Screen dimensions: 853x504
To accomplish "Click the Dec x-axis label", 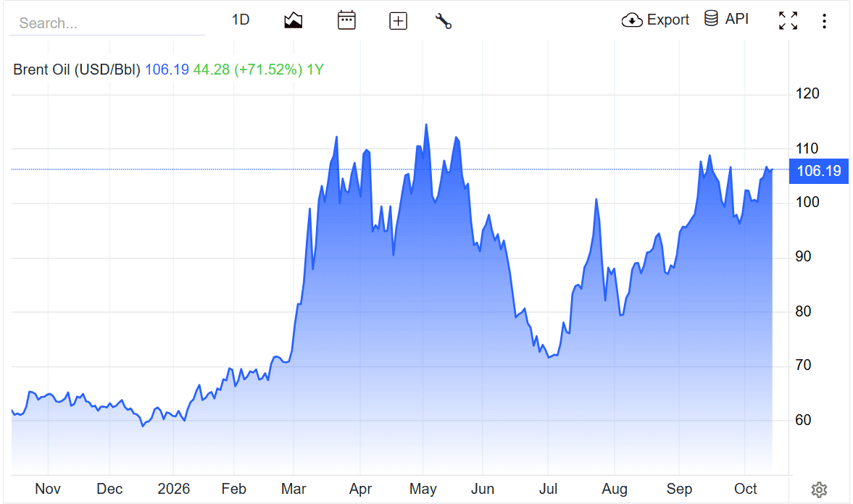I will click(x=109, y=489).
